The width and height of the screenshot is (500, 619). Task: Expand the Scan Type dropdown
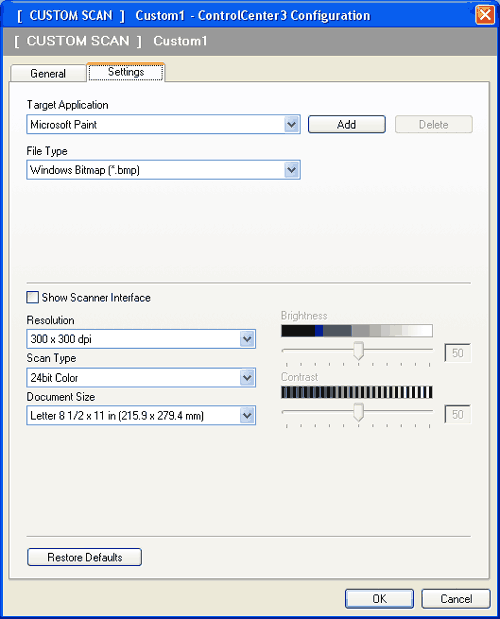point(141,377)
